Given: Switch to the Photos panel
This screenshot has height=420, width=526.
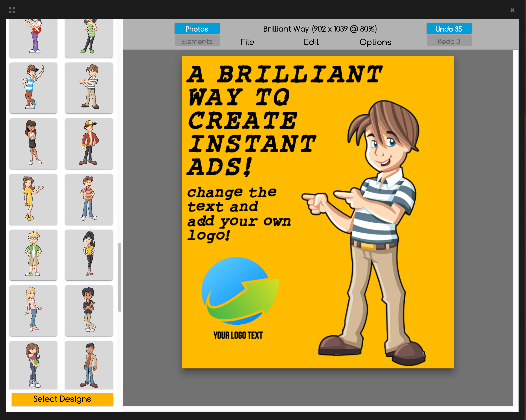Looking at the screenshot, I should click(197, 29).
